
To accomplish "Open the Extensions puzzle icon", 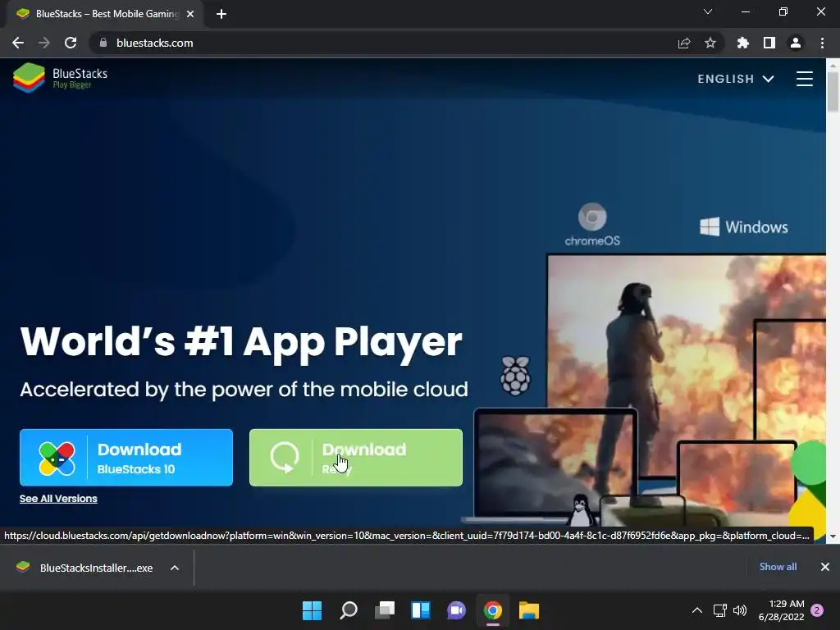I will [x=743, y=43].
